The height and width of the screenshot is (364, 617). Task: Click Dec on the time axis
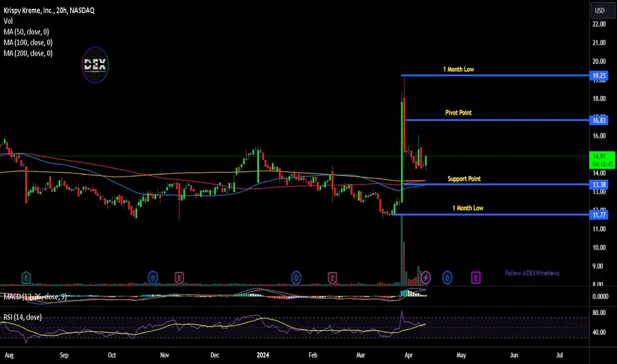[x=214, y=355]
